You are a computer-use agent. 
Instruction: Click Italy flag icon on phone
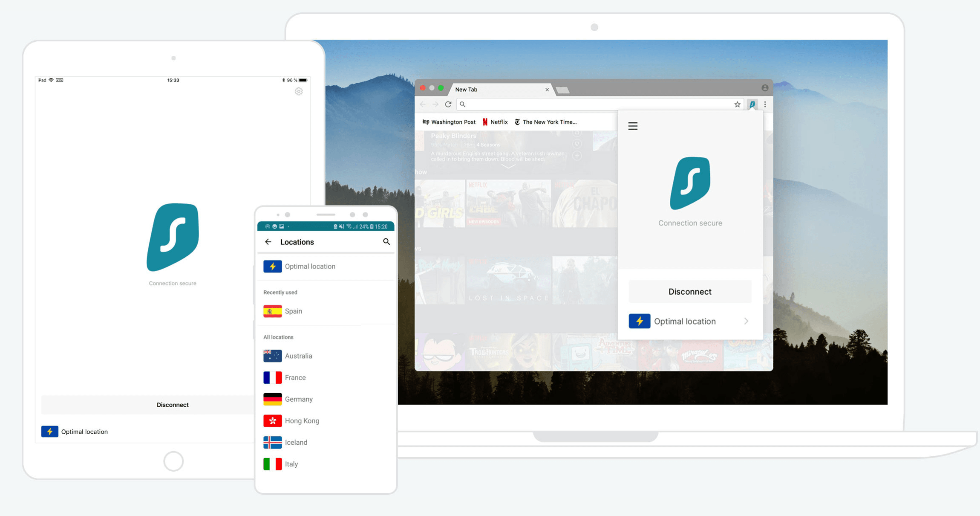click(x=272, y=464)
